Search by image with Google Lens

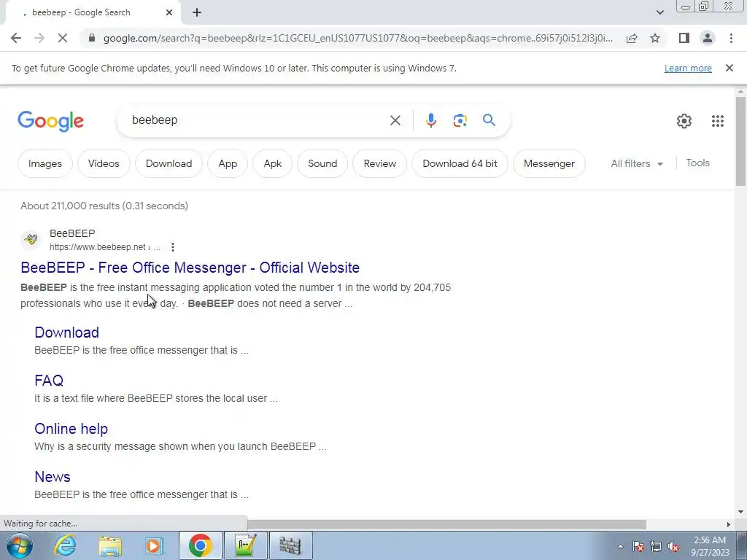(460, 120)
